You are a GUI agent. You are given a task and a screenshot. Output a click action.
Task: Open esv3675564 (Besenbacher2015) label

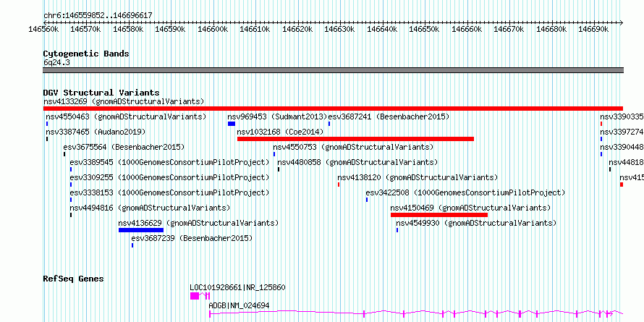(124, 147)
